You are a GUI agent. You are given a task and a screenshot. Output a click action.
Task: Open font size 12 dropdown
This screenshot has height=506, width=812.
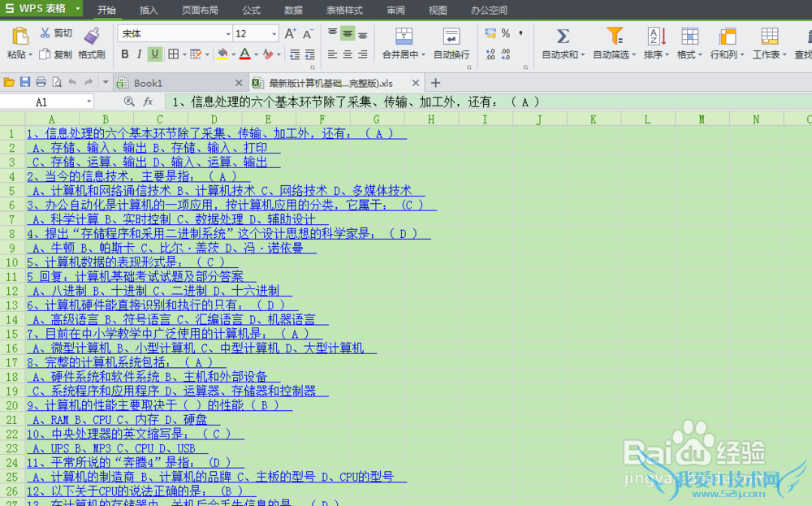click(x=274, y=34)
